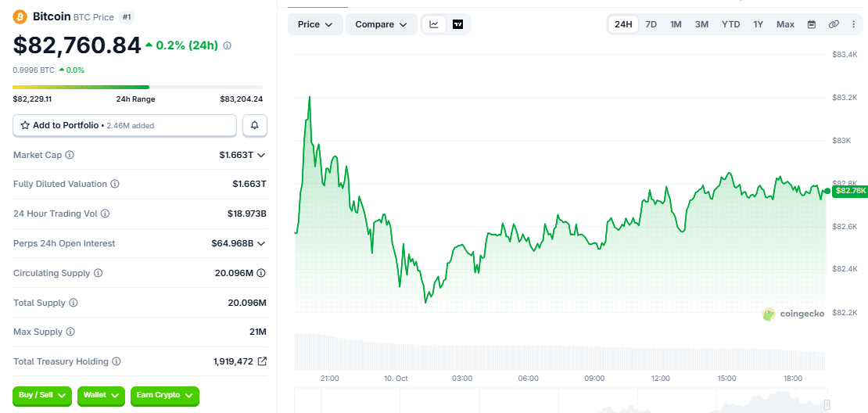Open the three-dot chart options menu

click(852, 24)
